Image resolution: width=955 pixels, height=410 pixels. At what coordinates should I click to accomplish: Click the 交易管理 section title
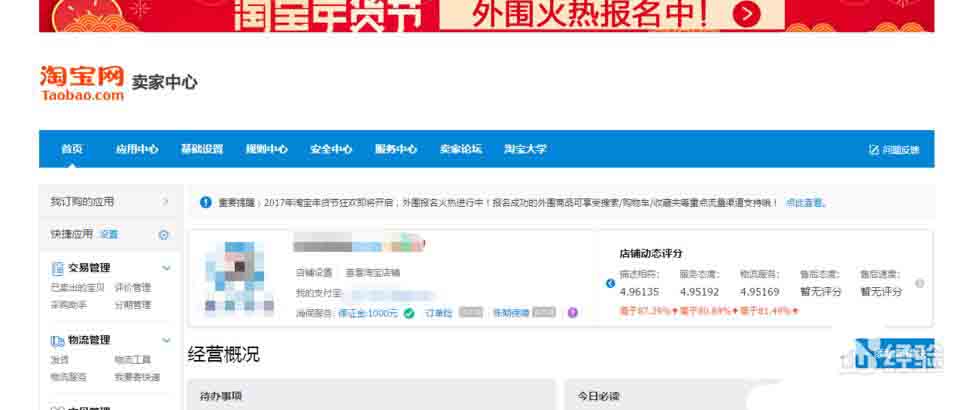pyautogui.click(x=90, y=268)
